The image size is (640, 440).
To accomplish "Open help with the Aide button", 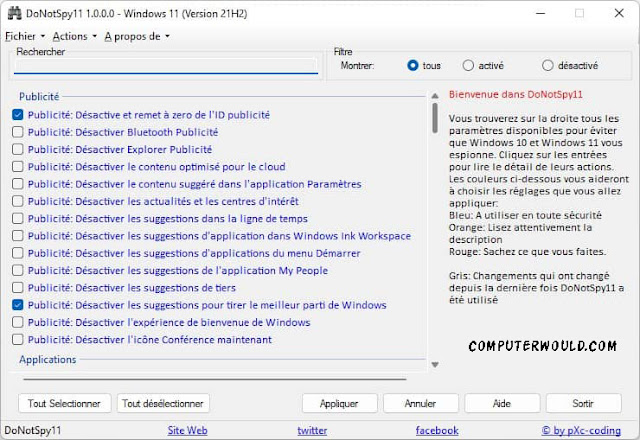I will [502, 403].
